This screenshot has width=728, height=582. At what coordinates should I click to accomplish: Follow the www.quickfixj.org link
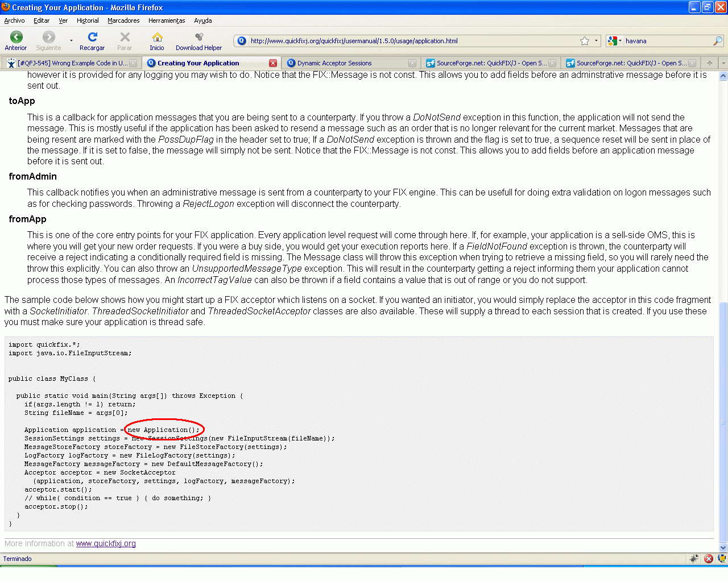click(x=106, y=544)
